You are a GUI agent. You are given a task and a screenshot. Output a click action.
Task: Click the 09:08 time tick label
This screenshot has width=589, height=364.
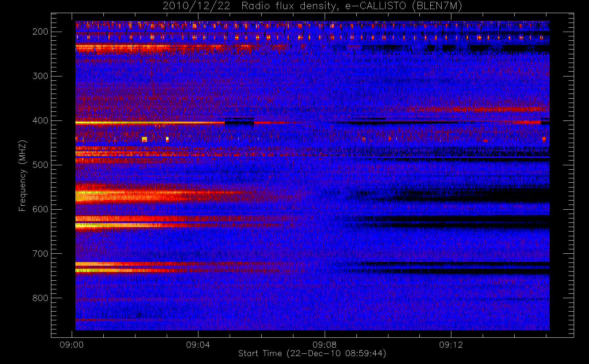tap(325, 345)
